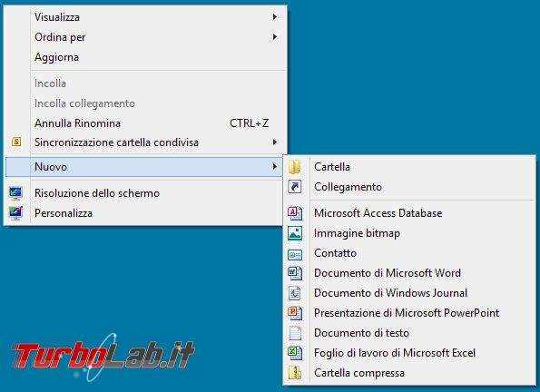Click the Personalizza display icon
The width and height of the screenshot is (540, 392).
tap(15, 213)
